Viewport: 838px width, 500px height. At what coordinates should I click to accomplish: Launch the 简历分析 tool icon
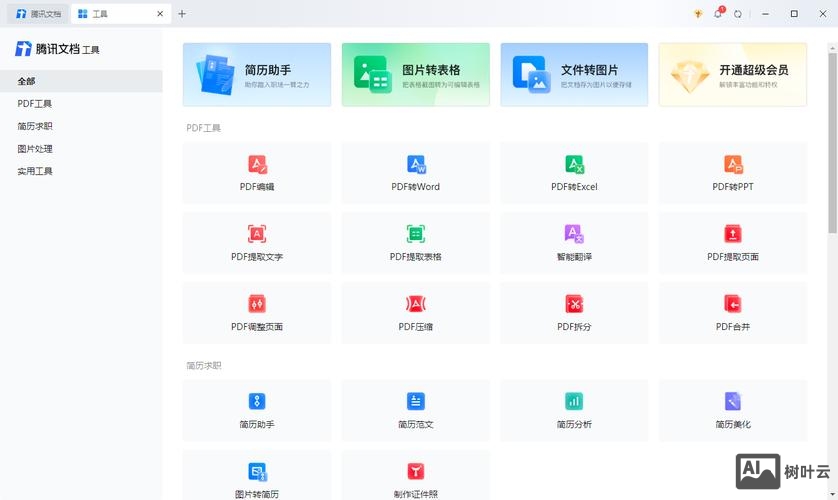point(575,401)
